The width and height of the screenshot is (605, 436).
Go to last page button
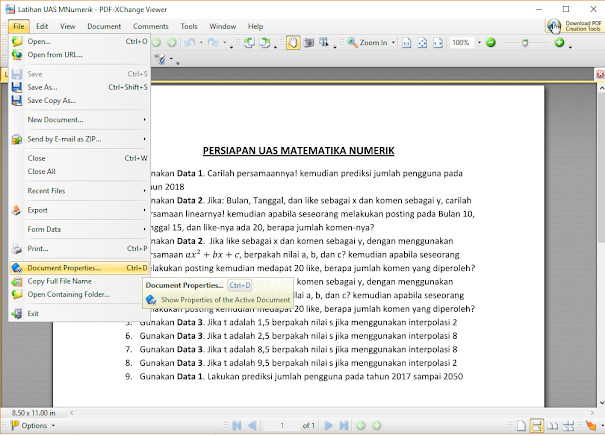[344, 425]
